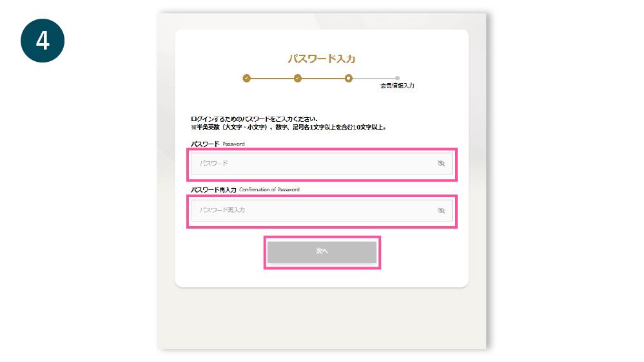Click the パスワード入力 heading
The height and width of the screenshot is (362, 644).
click(322, 59)
